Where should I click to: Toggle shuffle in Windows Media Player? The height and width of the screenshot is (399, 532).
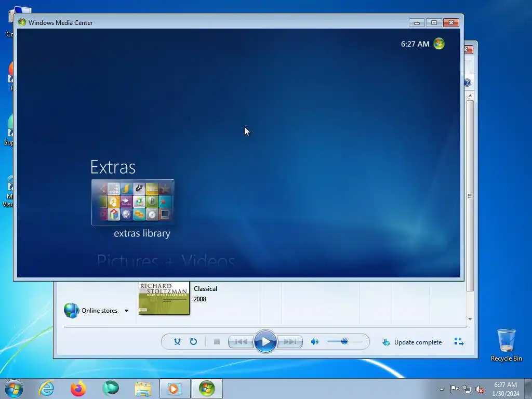(x=177, y=342)
